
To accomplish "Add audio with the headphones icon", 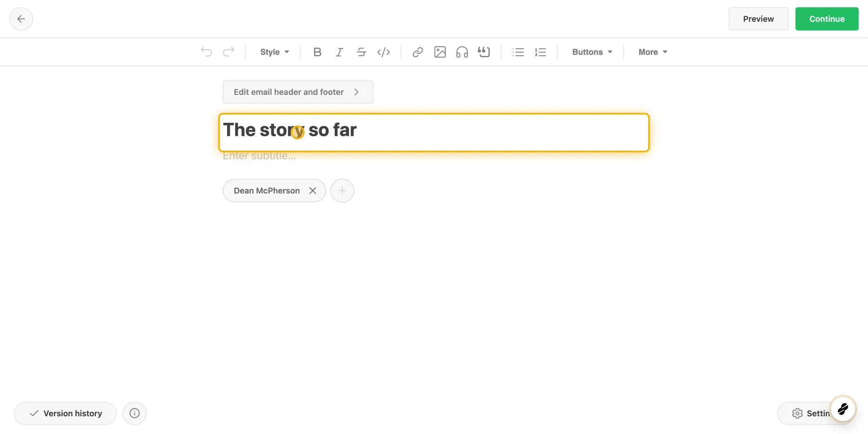I will (x=462, y=52).
